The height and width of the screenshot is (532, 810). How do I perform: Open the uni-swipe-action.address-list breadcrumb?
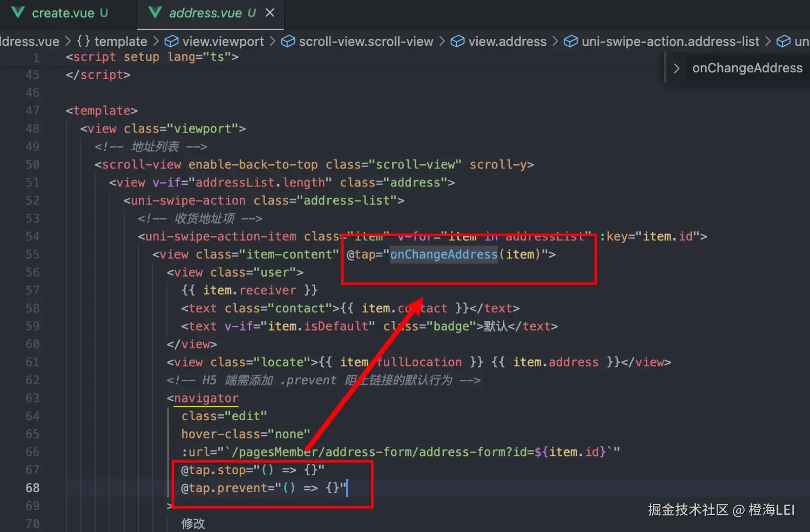pyautogui.click(x=670, y=42)
